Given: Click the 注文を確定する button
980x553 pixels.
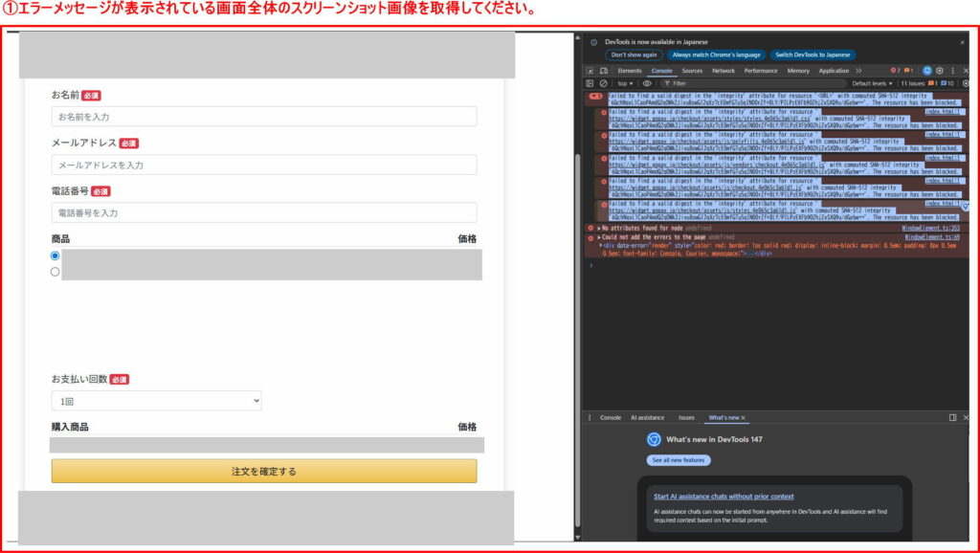Looking at the screenshot, I should (x=264, y=471).
